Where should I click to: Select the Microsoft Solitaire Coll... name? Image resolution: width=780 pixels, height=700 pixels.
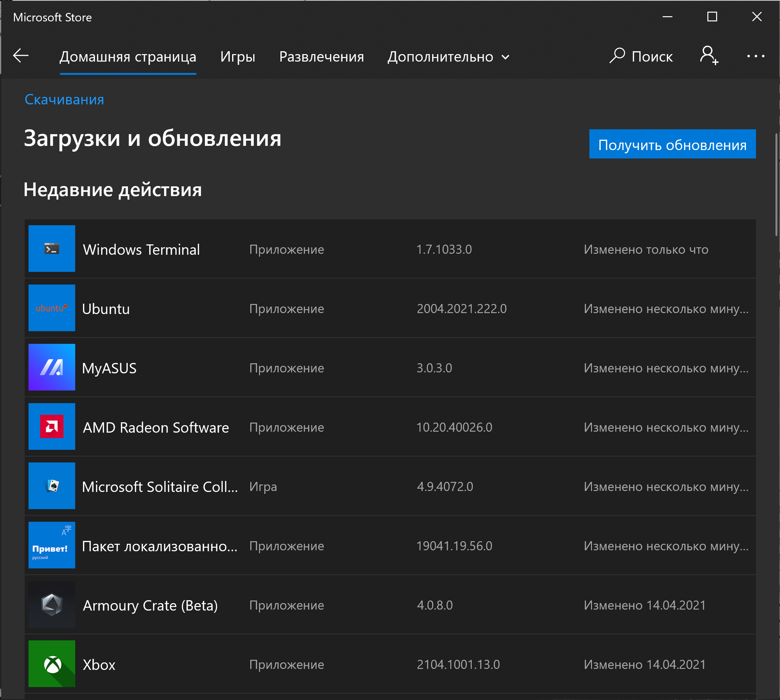tap(160, 487)
